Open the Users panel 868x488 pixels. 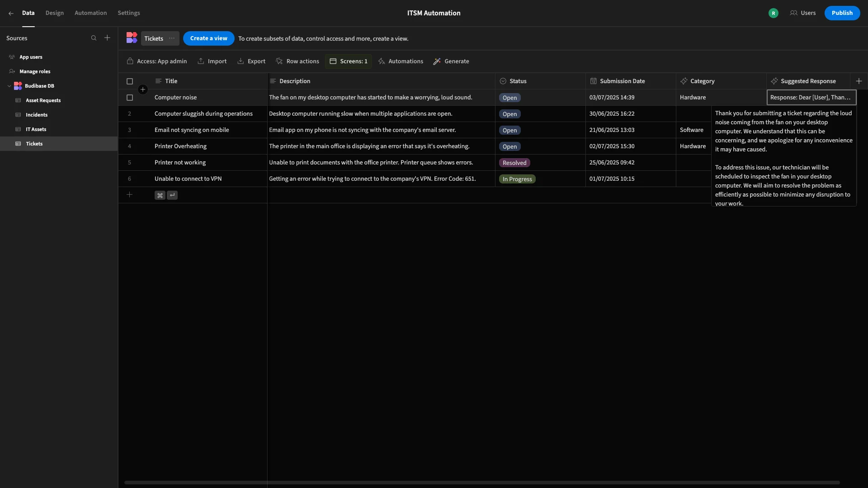point(803,13)
